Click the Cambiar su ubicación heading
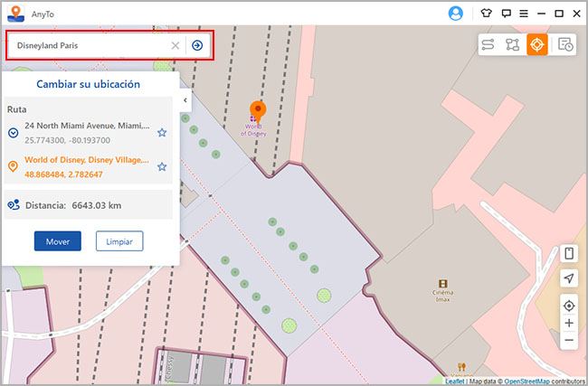The width and height of the screenshot is (588, 386). [x=88, y=84]
